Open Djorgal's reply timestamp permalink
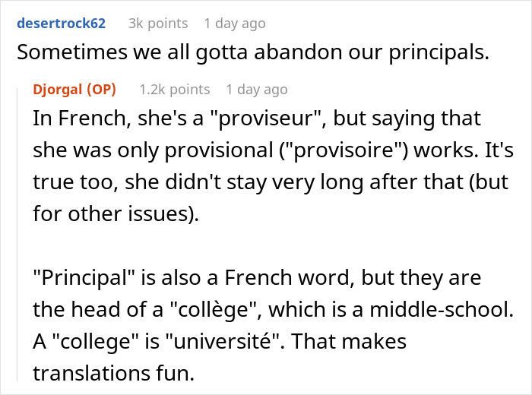Screen dimensions: 532x395 click(x=256, y=90)
